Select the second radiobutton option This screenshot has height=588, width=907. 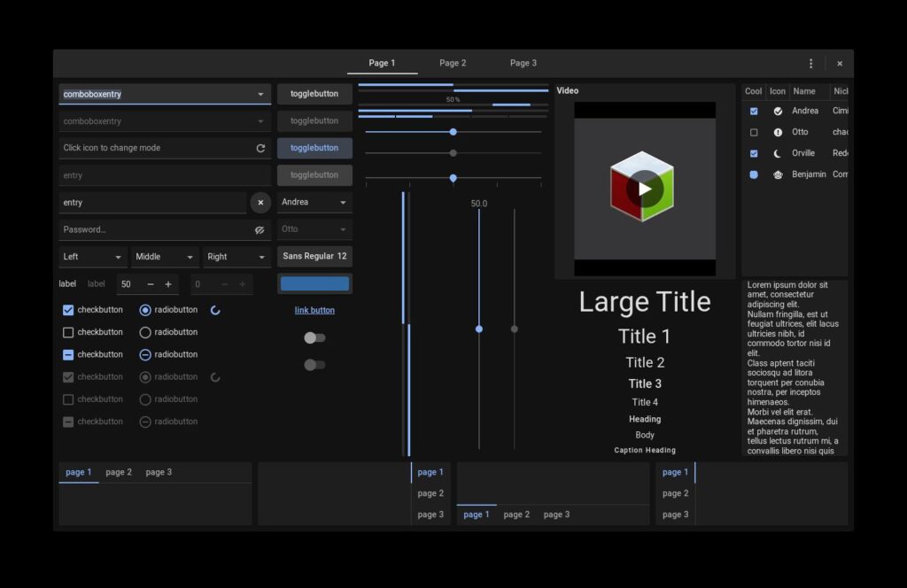145,333
